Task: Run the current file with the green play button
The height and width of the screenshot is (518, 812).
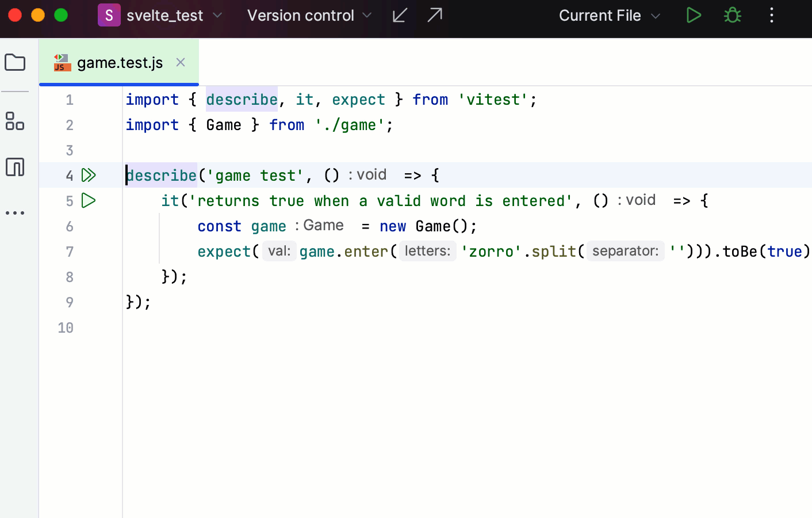Action: [694, 16]
